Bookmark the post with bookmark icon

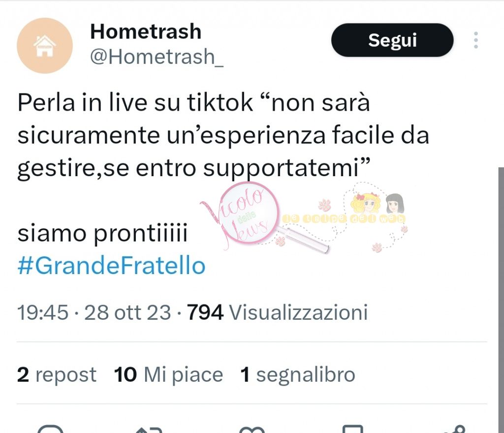(x=352, y=429)
